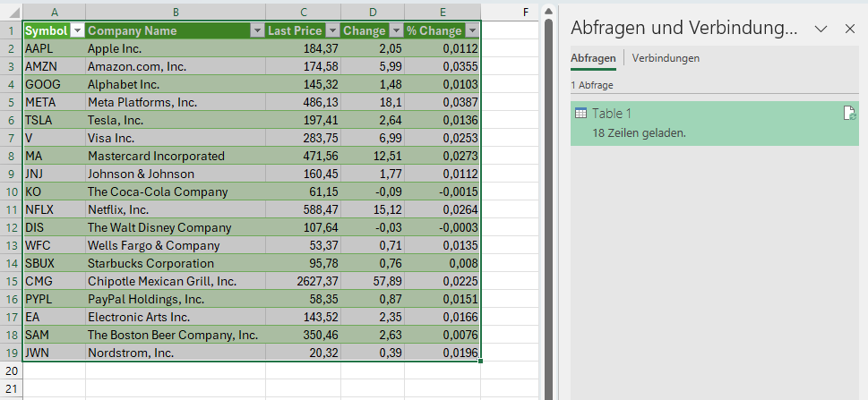
Task: Click the table icon beside Table 1
Action: pyautogui.click(x=580, y=114)
